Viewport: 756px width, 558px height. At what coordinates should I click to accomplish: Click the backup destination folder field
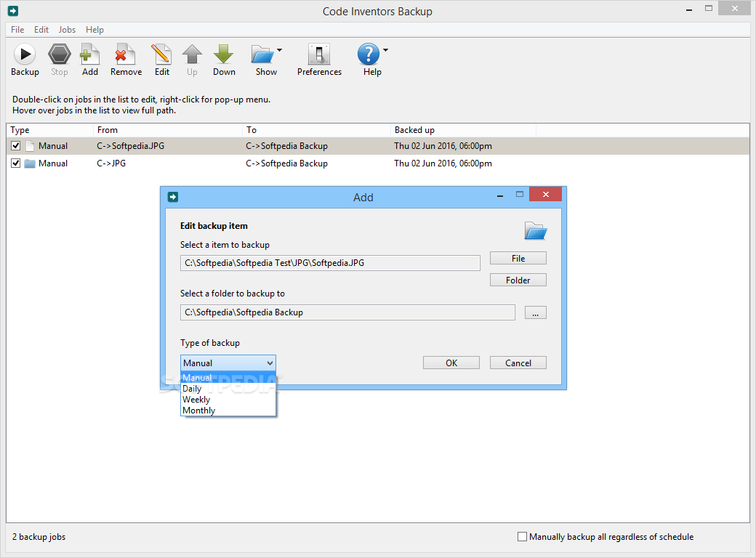(x=347, y=312)
